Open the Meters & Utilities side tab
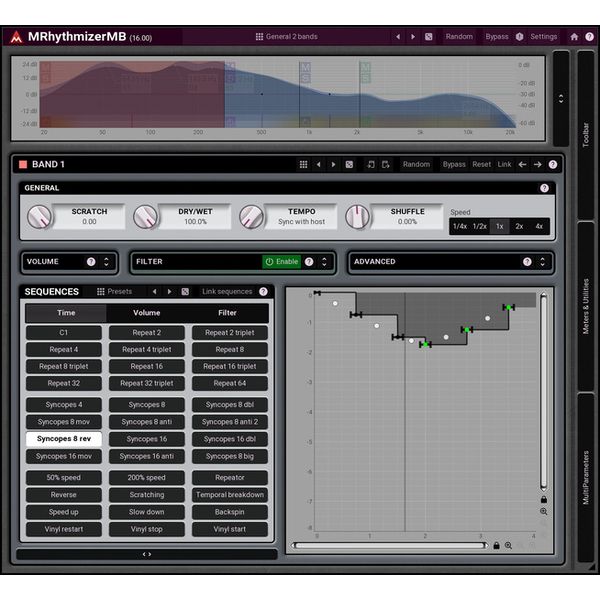 pos(586,306)
